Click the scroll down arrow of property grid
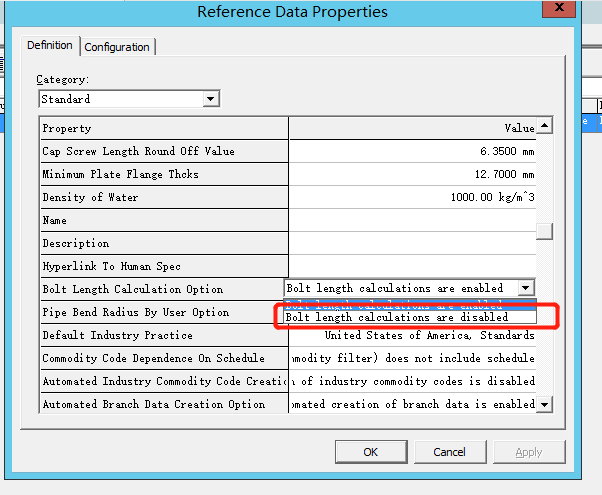Viewport: 602px width, 495px height. [x=544, y=404]
